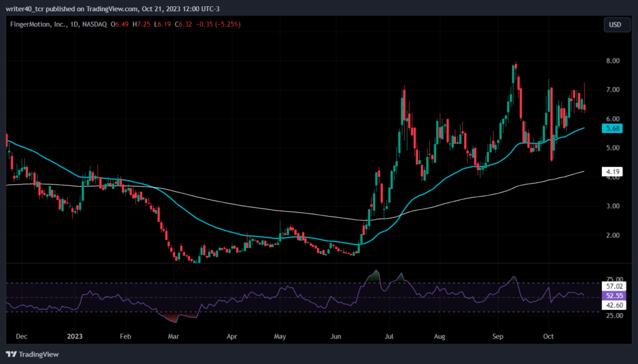Image resolution: width=638 pixels, height=364 pixels.
Task: Click the -0.35 (−5.25%) change value
Action: (219, 24)
